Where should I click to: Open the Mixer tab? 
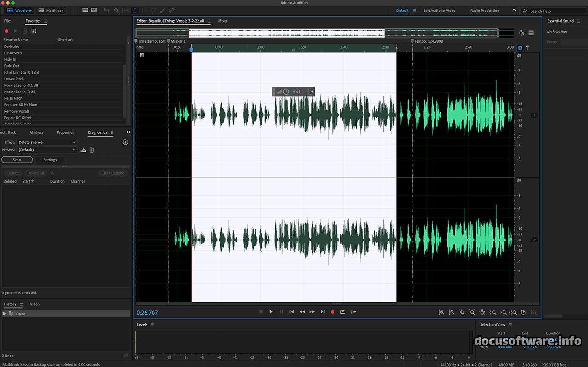pos(223,21)
